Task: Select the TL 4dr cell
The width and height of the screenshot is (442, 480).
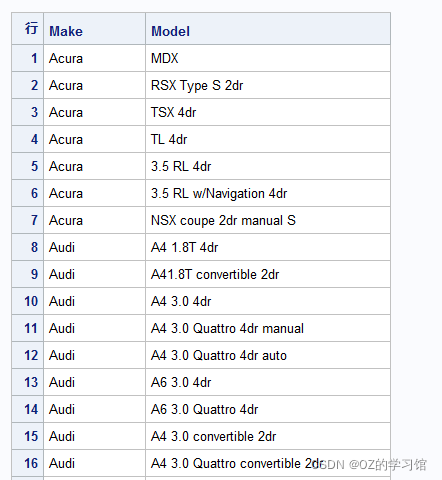Action: tap(268, 139)
